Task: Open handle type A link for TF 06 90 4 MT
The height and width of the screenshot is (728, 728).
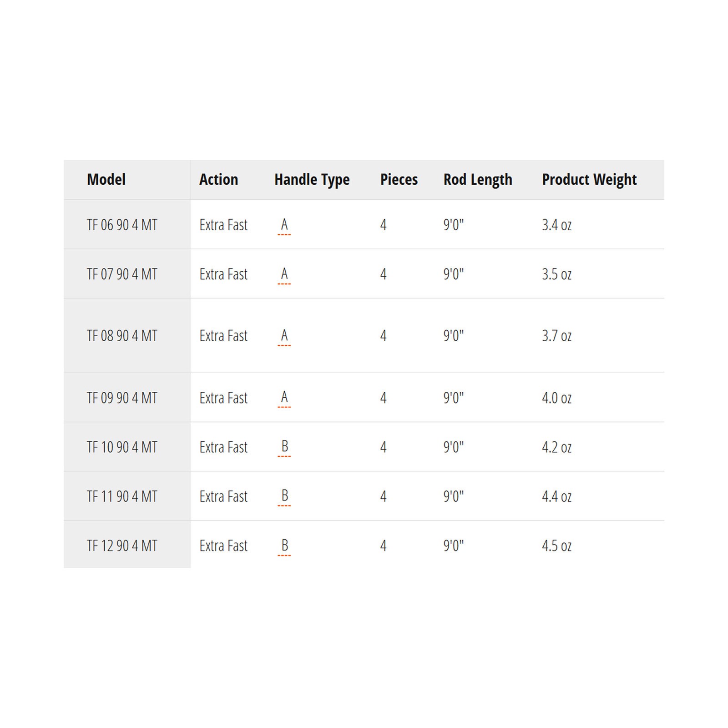Action: point(284,225)
